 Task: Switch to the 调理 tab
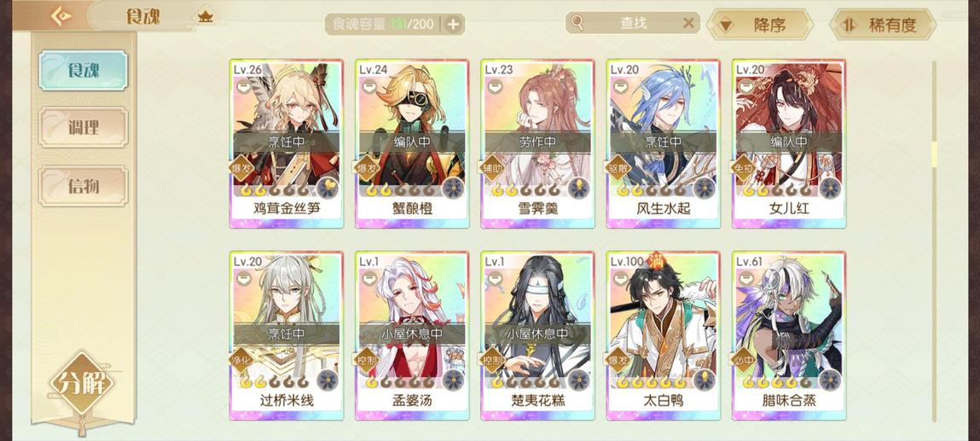83,127
